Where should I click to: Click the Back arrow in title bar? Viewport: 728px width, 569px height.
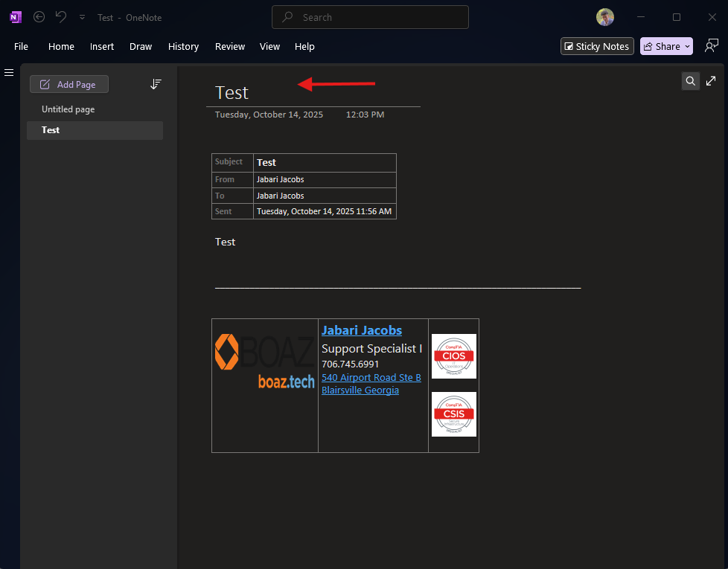[x=39, y=17]
